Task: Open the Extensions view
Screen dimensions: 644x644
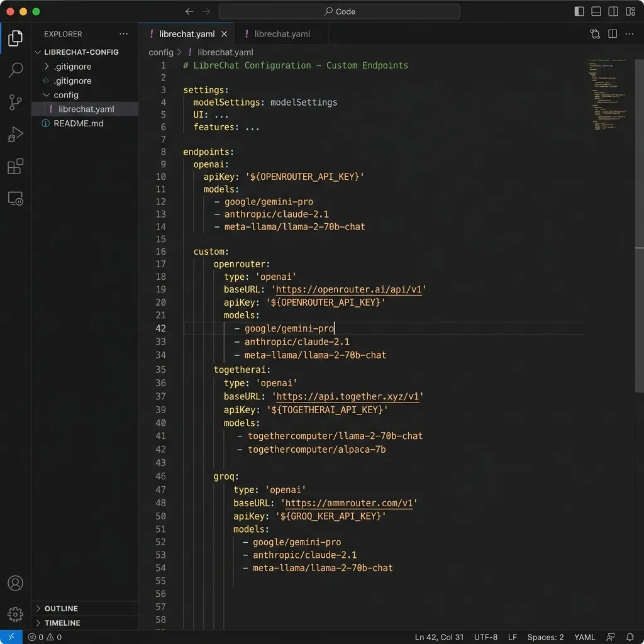Action: click(x=15, y=166)
